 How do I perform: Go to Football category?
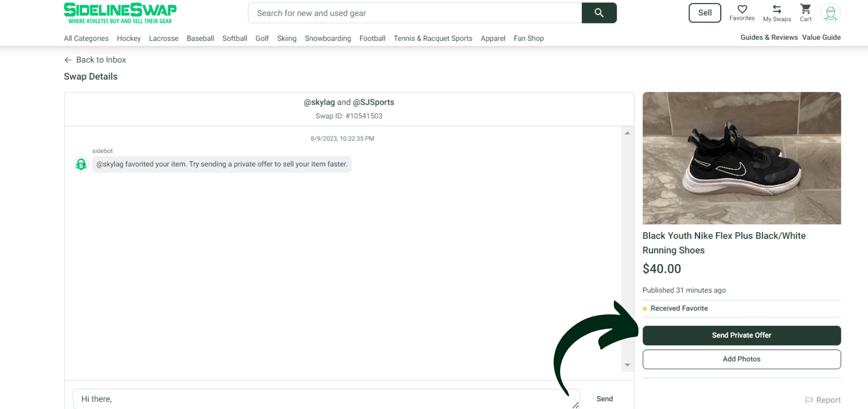click(372, 38)
